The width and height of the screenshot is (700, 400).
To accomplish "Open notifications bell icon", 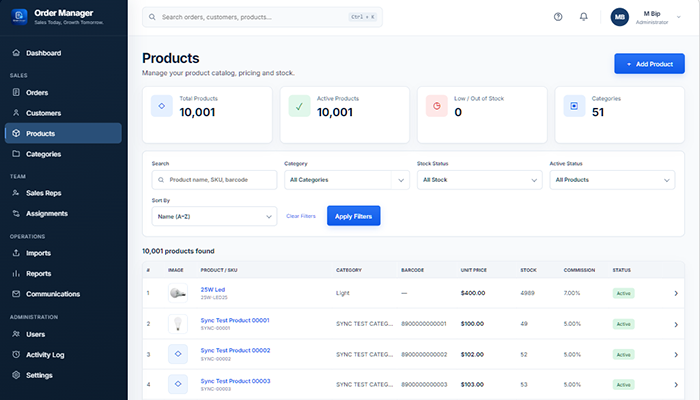I will (x=583, y=17).
